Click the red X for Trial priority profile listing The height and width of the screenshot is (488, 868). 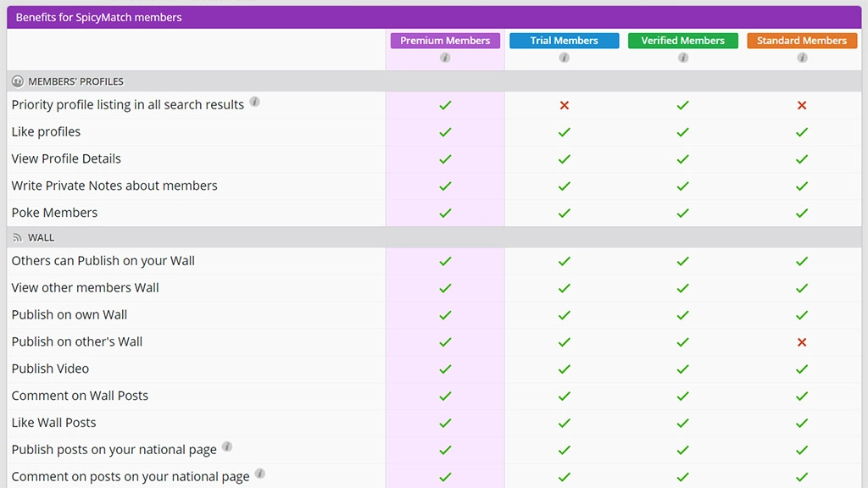(x=564, y=105)
